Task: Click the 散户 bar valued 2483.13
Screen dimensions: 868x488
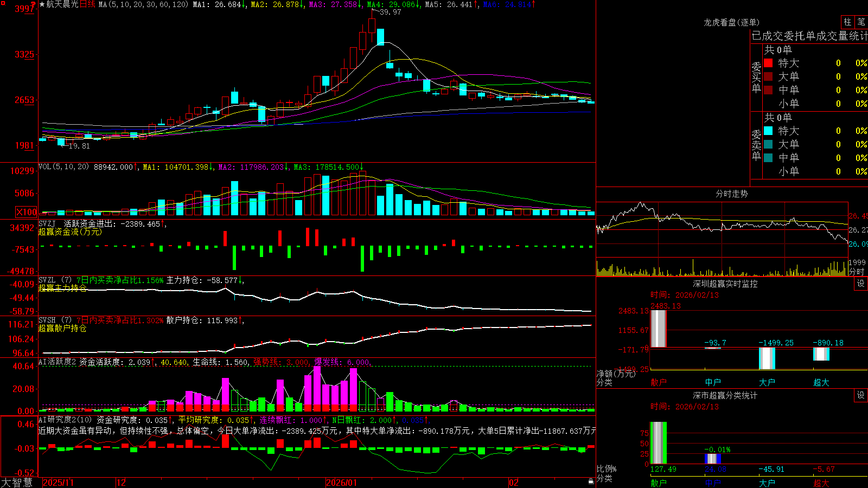Action: pos(659,329)
